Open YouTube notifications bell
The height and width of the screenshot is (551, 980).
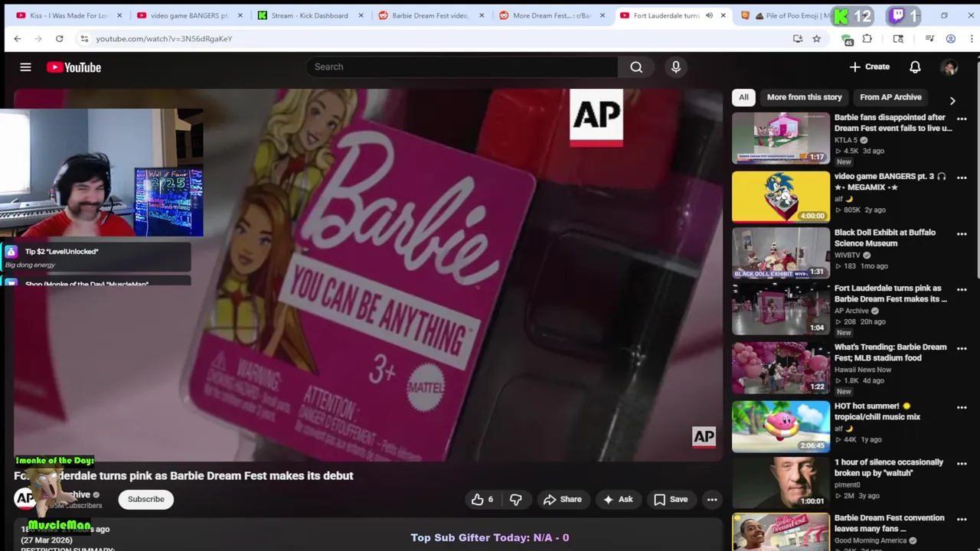tap(915, 67)
